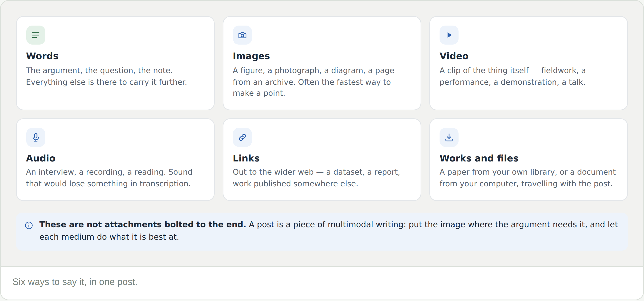Click the Images description about figures and photographs
This screenshot has height=301, width=644.
click(x=313, y=82)
